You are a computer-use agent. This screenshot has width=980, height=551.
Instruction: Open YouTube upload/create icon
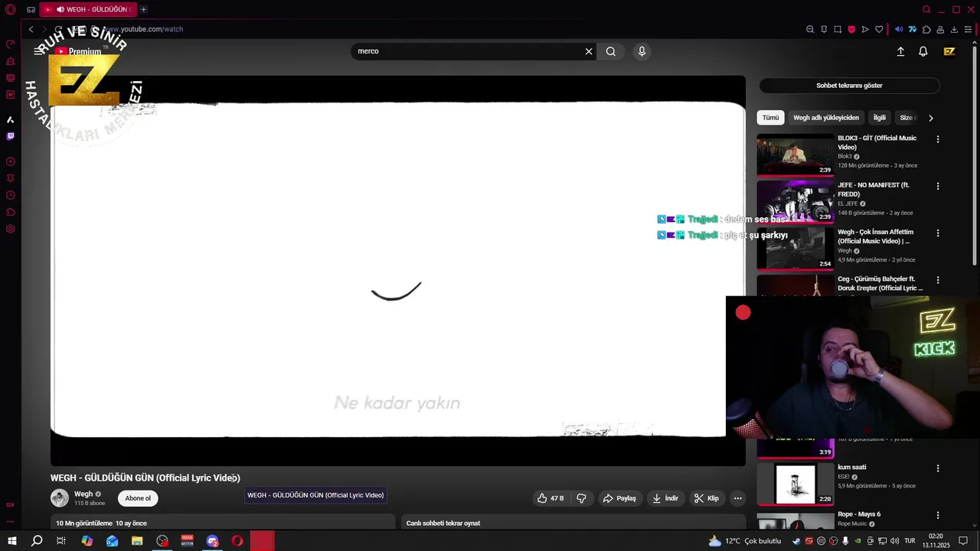(x=900, y=51)
